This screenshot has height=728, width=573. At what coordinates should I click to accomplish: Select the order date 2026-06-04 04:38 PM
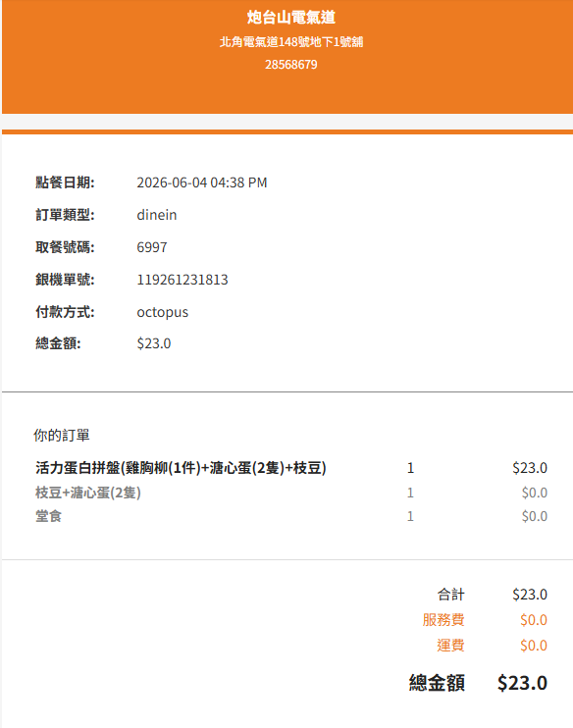click(x=202, y=182)
